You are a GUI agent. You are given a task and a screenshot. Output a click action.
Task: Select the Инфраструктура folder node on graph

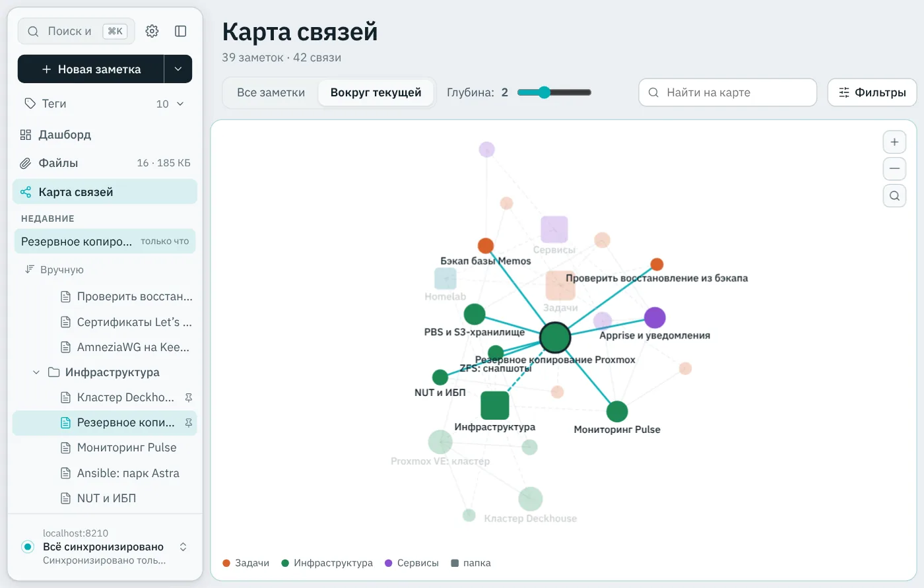pos(495,405)
